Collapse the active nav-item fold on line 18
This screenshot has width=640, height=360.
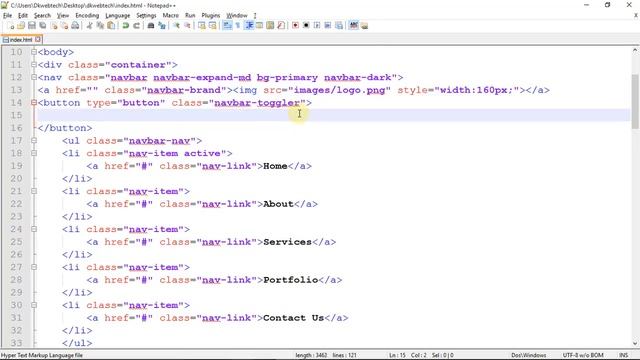pos(34,153)
